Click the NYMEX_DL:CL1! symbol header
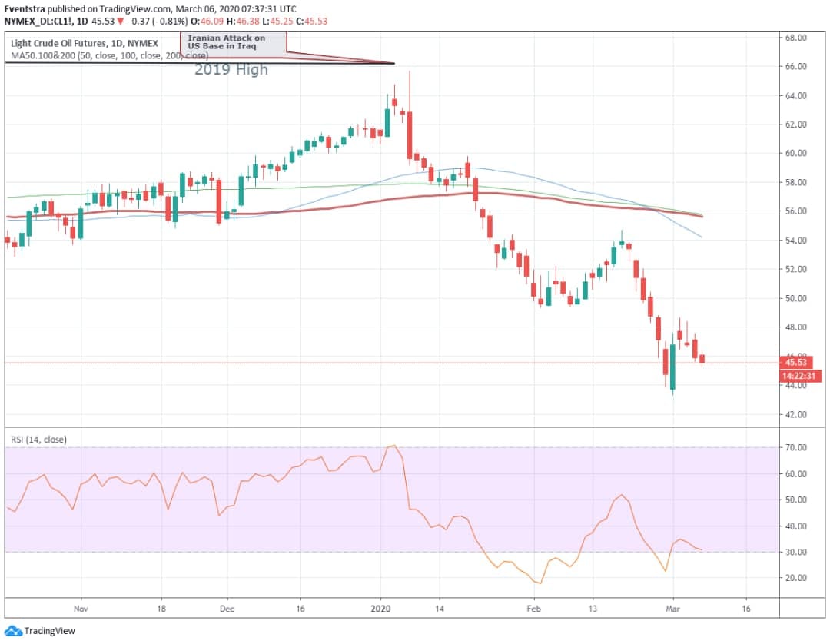 point(38,22)
